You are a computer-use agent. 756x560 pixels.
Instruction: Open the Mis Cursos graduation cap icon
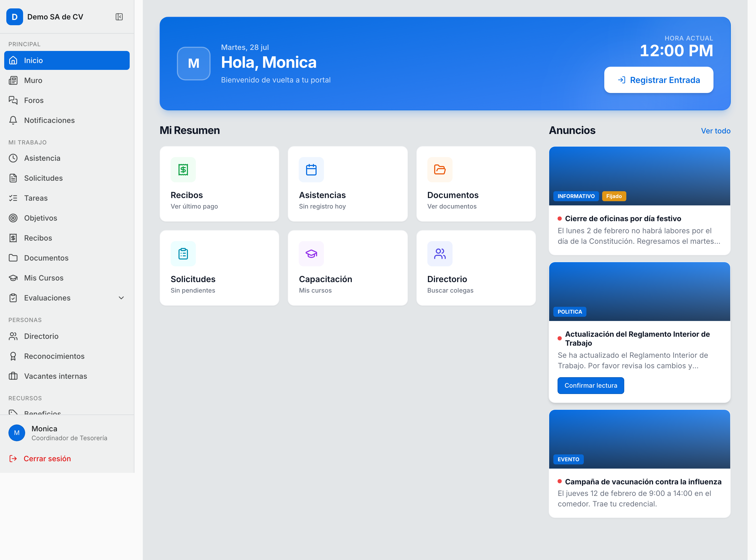tap(13, 278)
